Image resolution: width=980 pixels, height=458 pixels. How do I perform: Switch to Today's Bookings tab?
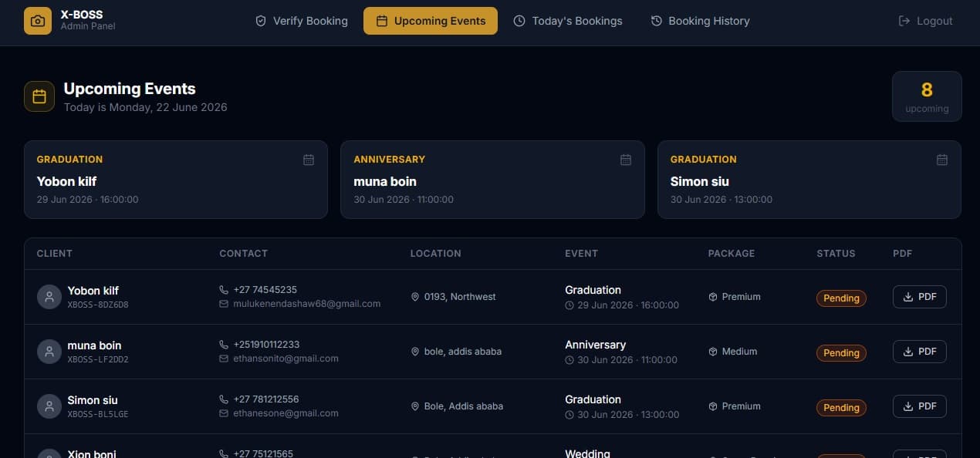568,21
